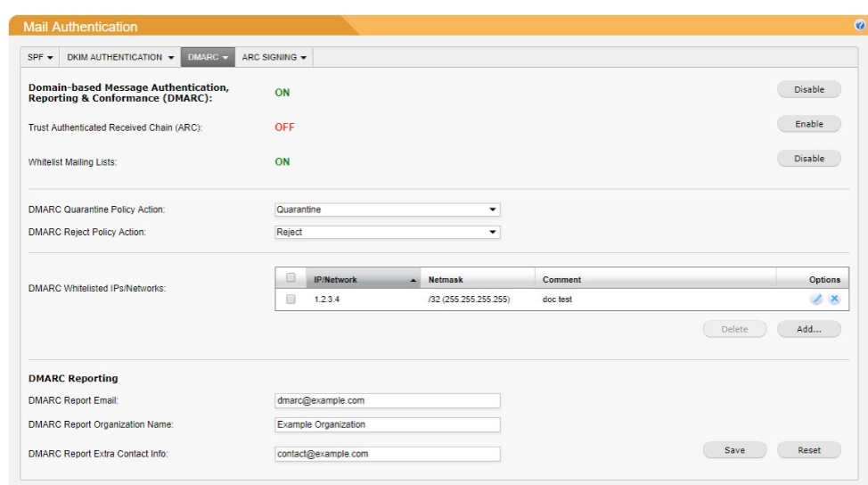Screen dimensions: 868x485
Task: Save the DMARC reporting settings
Action: [734, 450]
